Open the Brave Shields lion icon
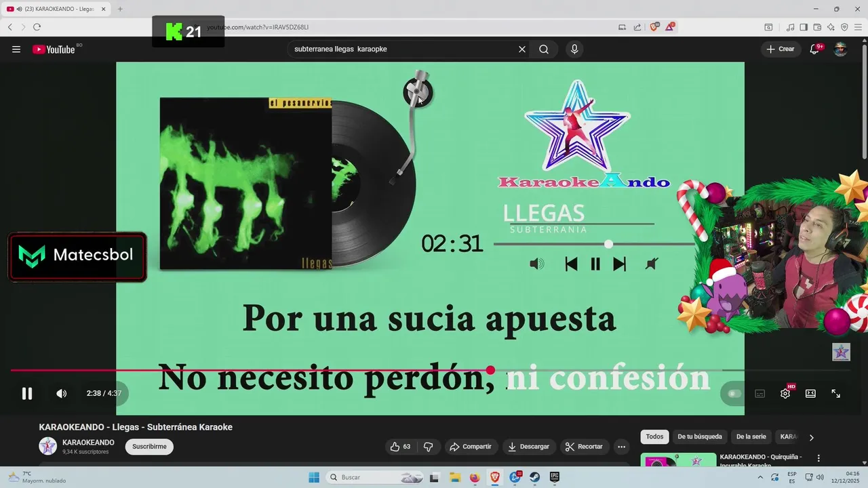868x488 pixels. click(x=654, y=27)
